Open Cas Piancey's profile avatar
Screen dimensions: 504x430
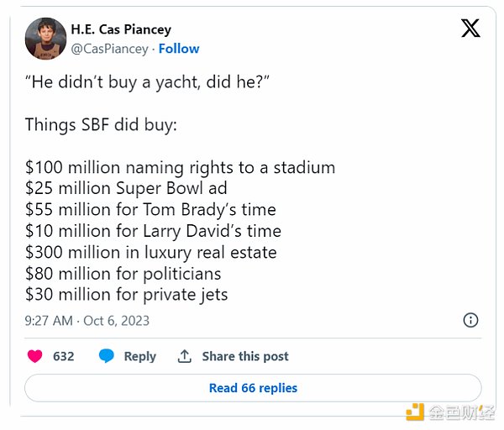point(45,39)
